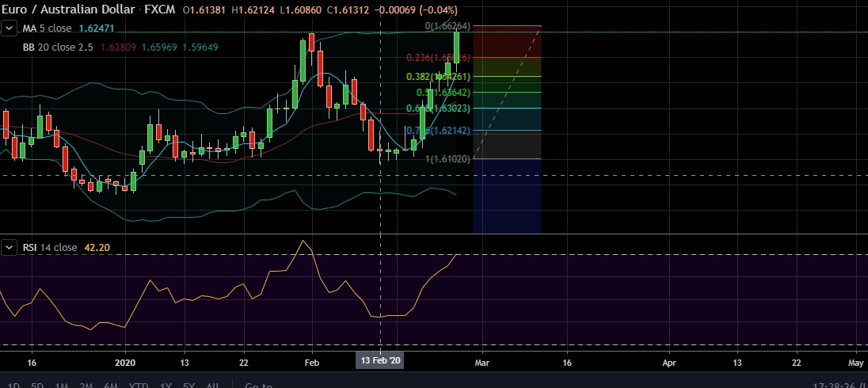Select the Fib 0(1.66264) level label
868x388 pixels.
tap(447, 26)
